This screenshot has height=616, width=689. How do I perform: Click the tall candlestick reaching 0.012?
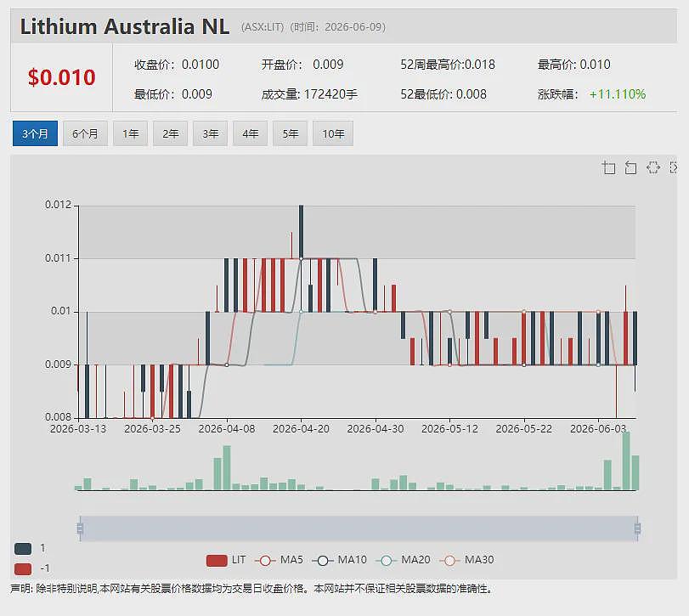coord(302,232)
